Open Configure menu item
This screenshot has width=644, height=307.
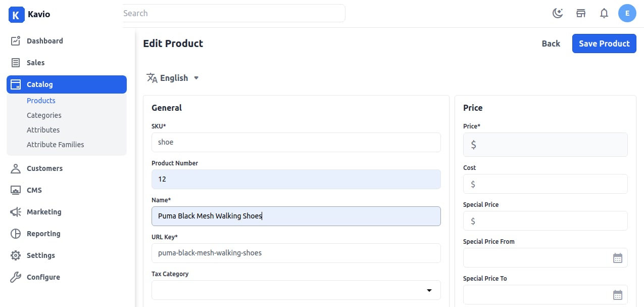point(67,277)
